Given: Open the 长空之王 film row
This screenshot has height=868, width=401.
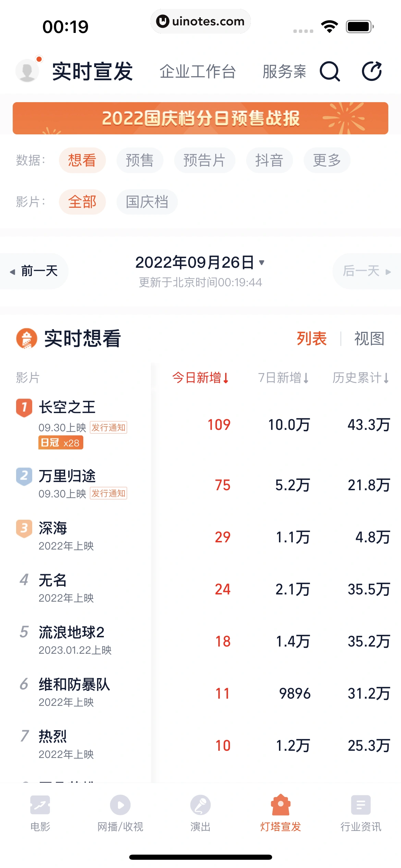Looking at the screenshot, I should pyautogui.click(x=67, y=408).
